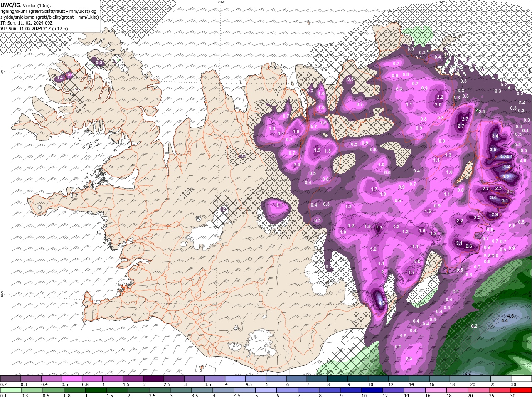Click the '3.4' snowfall value on the map

click(495, 136)
